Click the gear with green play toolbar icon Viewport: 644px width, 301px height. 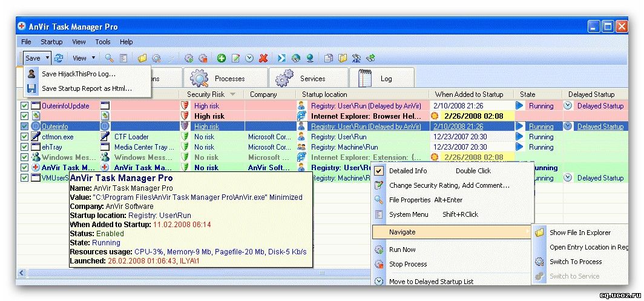click(188, 58)
